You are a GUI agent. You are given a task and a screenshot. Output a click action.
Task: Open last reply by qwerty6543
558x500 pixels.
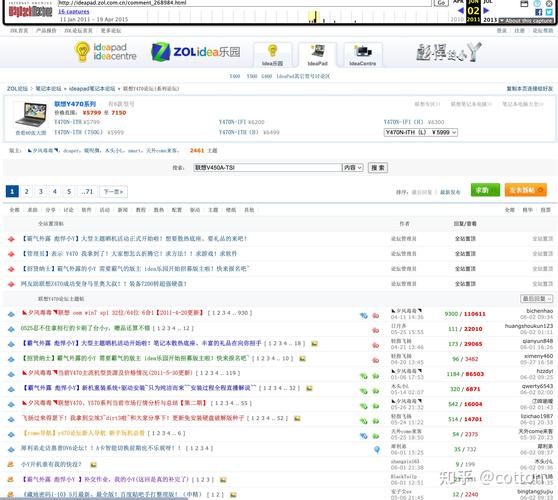point(537,386)
